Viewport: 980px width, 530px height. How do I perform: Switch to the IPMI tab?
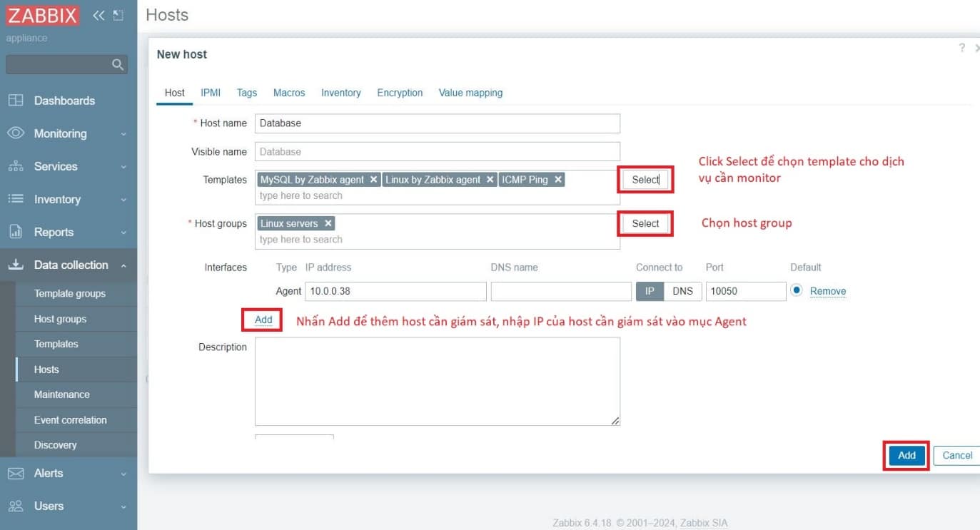point(211,93)
